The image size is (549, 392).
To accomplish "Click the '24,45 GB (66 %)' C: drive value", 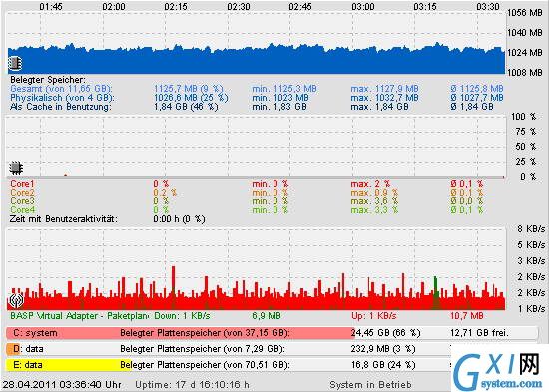I will (x=385, y=333).
